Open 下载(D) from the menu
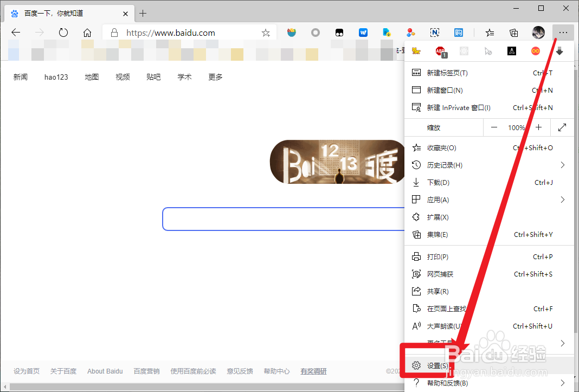The height and width of the screenshot is (392, 579). (489, 183)
